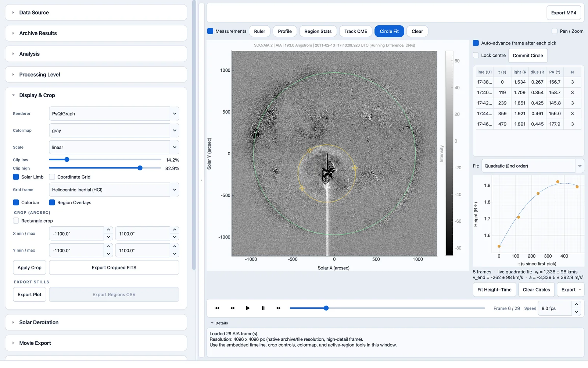This screenshot has height=368, width=588.
Task: Play the frame sequence
Action: click(248, 308)
